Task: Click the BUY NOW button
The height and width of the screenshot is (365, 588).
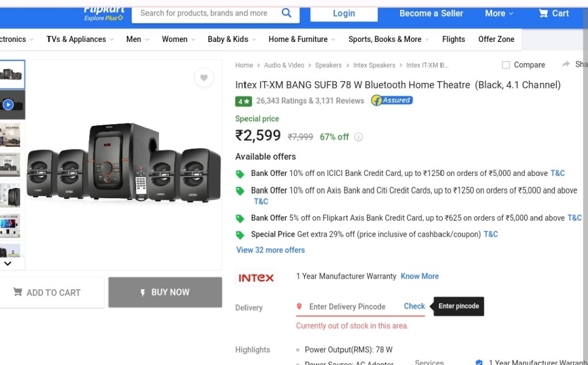Action: pyautogui.click(x=165, y=292)
